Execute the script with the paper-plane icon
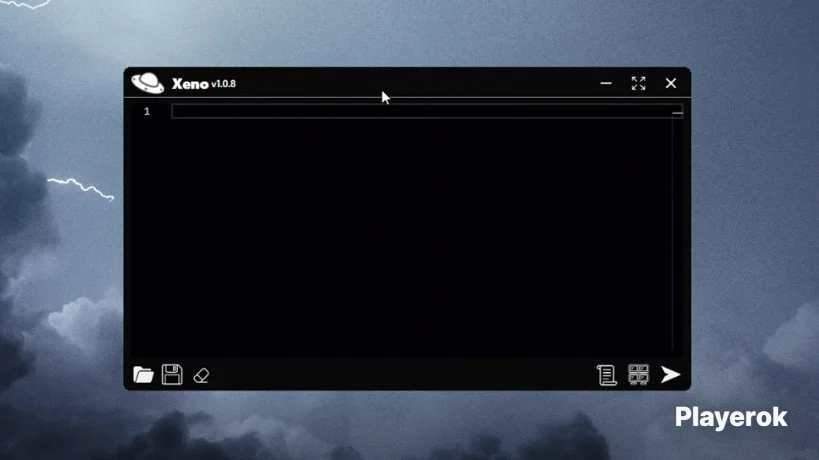Screen dimensions: 819x460 (670, 375)
